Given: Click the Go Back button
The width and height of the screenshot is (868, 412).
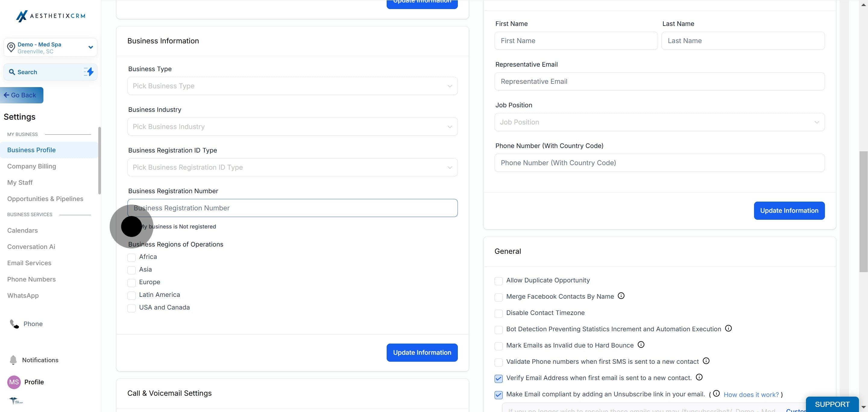Looking at the screenshot, I should click(22, 95).
